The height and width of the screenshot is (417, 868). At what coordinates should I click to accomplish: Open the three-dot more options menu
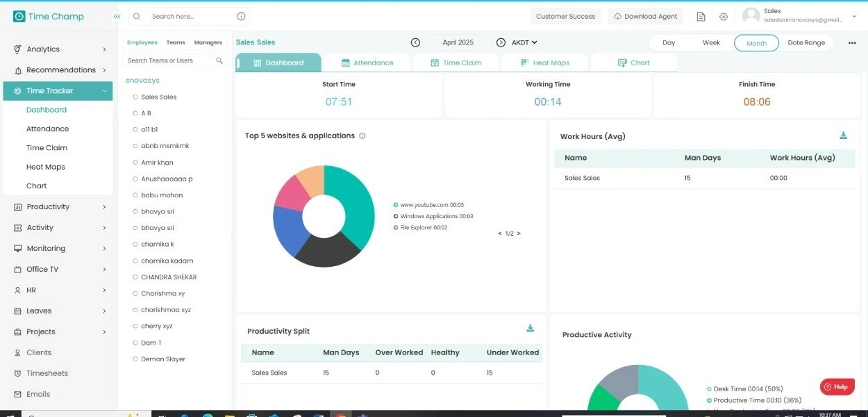[x=852, y=43]
